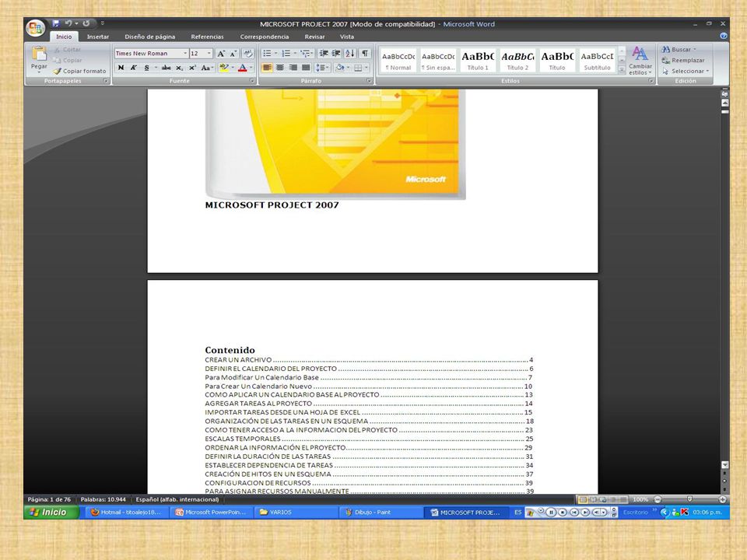Viewport: 747px width, 560px height.
Task: Apply Subtítulo style
Action: (x=597, y=61)
